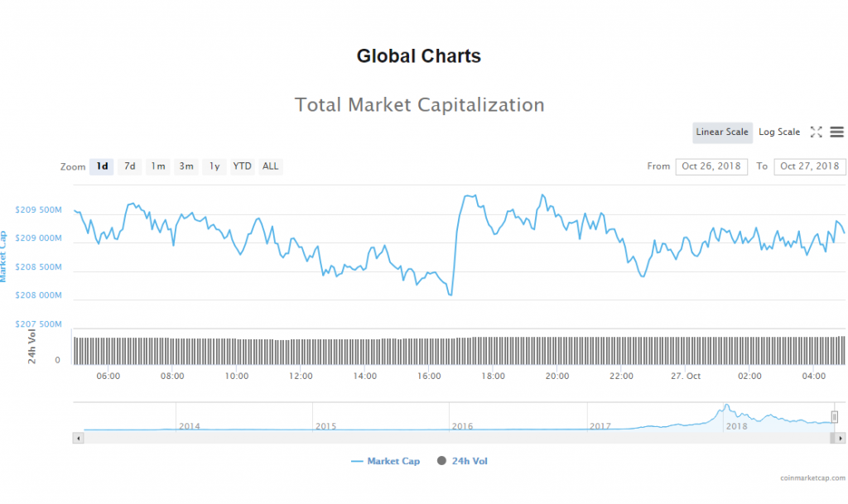Open the chart hamburger menu
848x504 pixels.
tap(836, 132)
